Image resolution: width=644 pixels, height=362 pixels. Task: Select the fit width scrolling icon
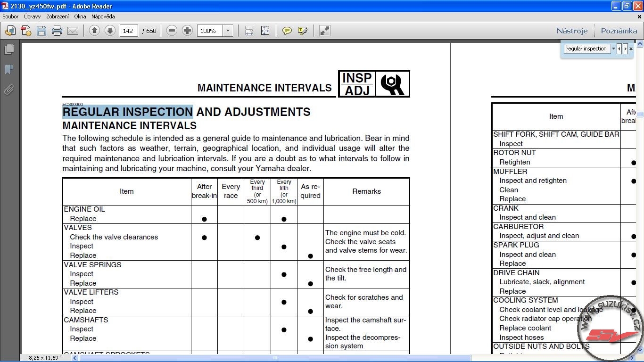(249, 31)
